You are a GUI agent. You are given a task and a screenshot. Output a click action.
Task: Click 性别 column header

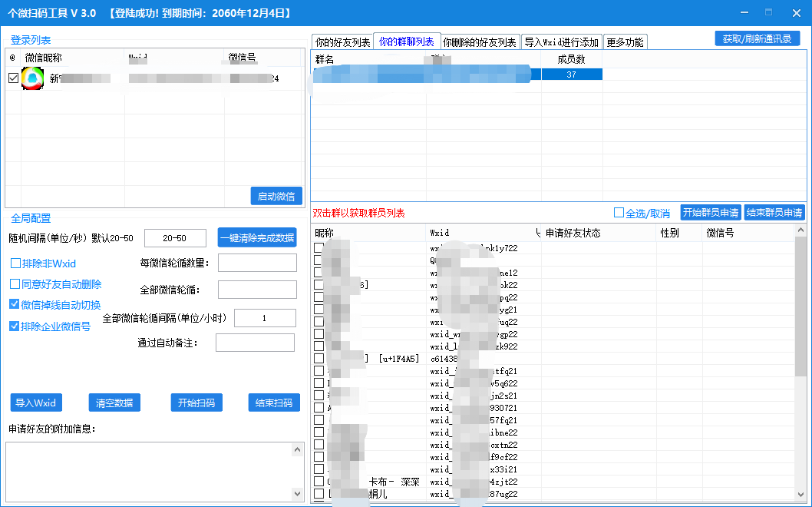[679, 233]
